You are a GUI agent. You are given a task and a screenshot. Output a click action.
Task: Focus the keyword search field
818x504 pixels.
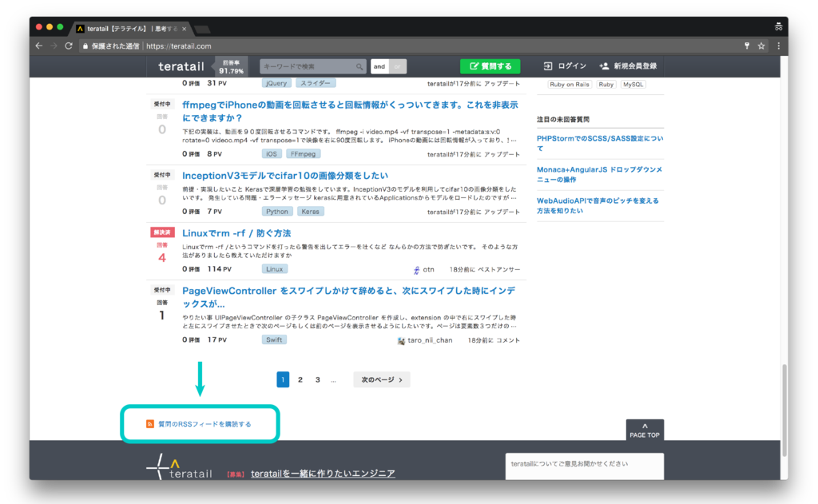pos(313,66)
